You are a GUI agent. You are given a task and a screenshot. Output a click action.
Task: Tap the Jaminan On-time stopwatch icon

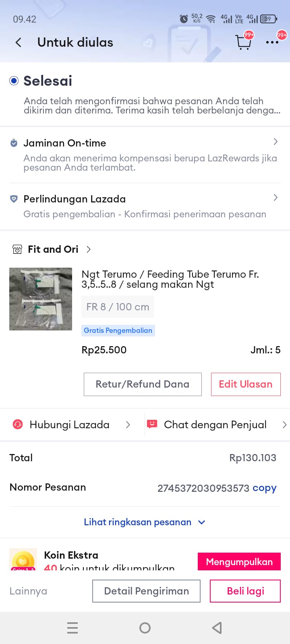pyautogui.click(x=14, y=143)
